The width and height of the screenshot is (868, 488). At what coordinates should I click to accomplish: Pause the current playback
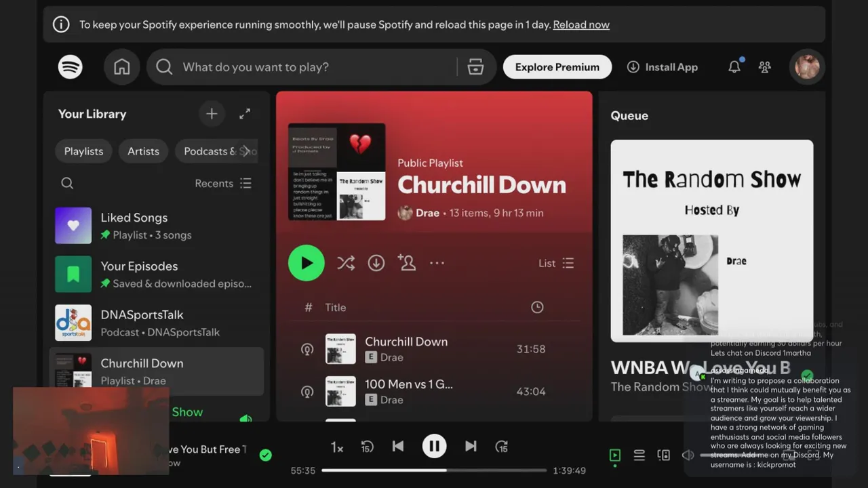(435, 446)
